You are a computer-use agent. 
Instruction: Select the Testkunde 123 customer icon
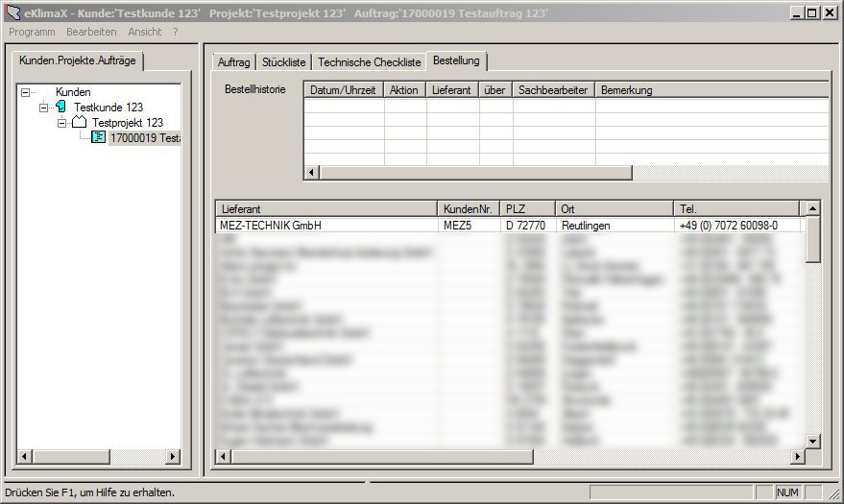62,108
